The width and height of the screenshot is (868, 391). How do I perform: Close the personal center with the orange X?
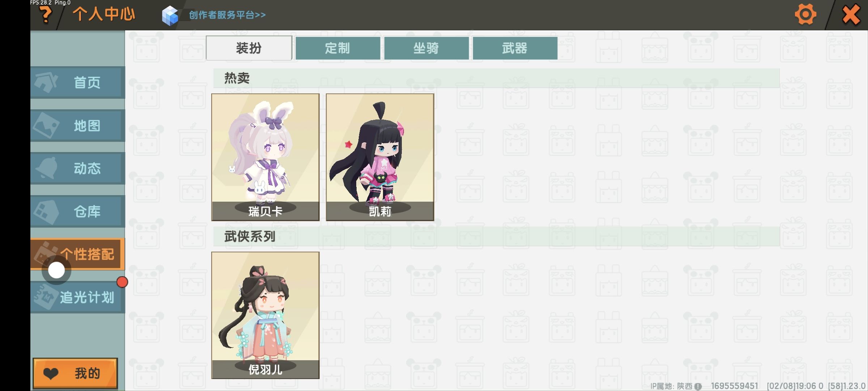(851, 15)
